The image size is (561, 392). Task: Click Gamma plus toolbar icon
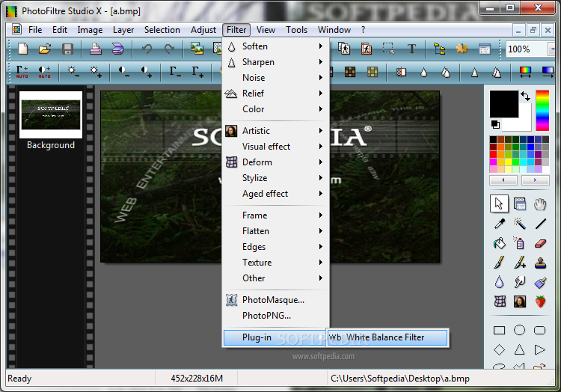click(x=197, y=72)
